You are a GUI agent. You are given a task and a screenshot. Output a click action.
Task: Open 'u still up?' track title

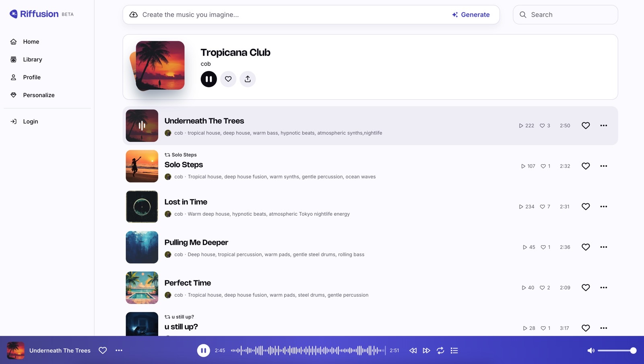181,327
